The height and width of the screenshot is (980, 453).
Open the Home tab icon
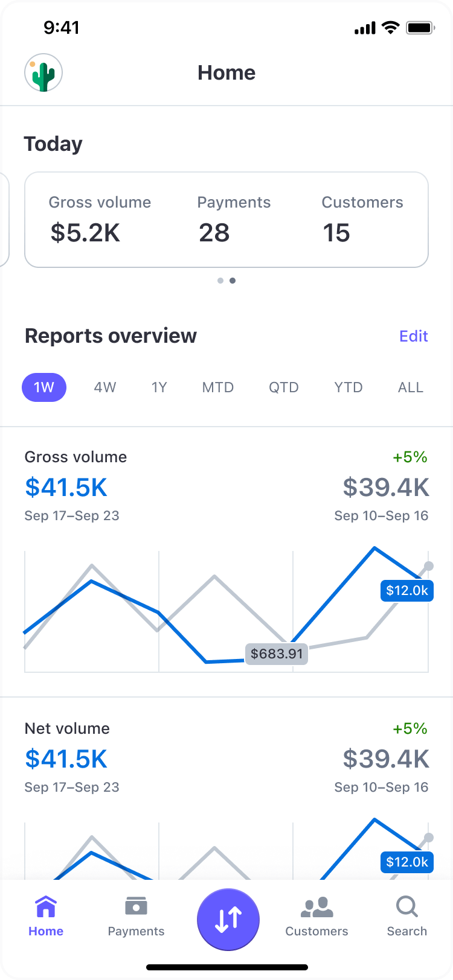coord(46,906)
